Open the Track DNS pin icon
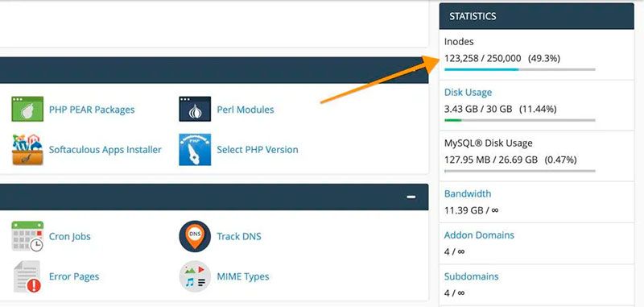Image resolution: width=644 pixels, height=307 pixels. coord(195,236)
